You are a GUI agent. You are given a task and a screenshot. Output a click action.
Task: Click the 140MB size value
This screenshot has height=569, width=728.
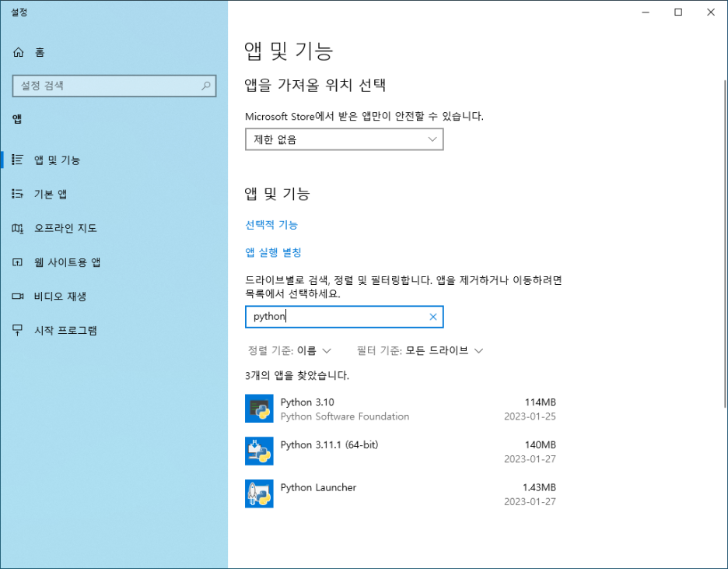(541, 445)
